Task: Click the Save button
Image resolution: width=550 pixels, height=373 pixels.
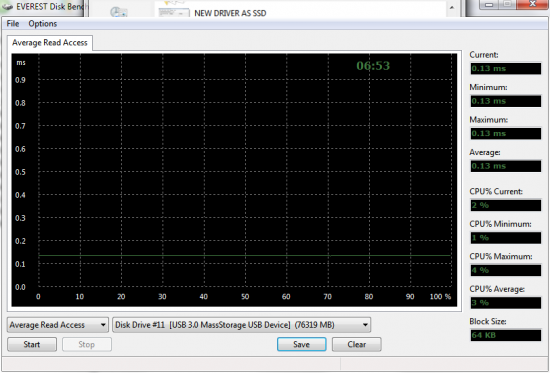Action: pyautogui.click(x=302, y=344)
